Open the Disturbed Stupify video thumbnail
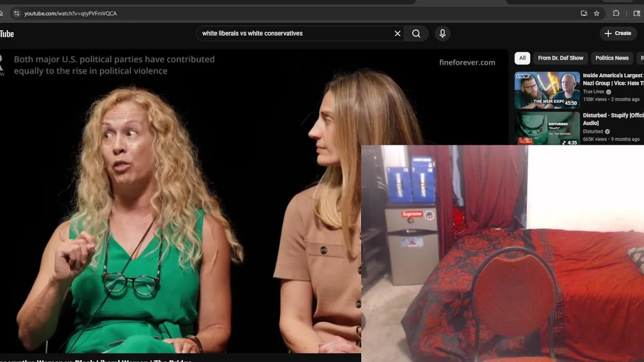The height and width of the screenshot is (362, 644). point(547,128)
